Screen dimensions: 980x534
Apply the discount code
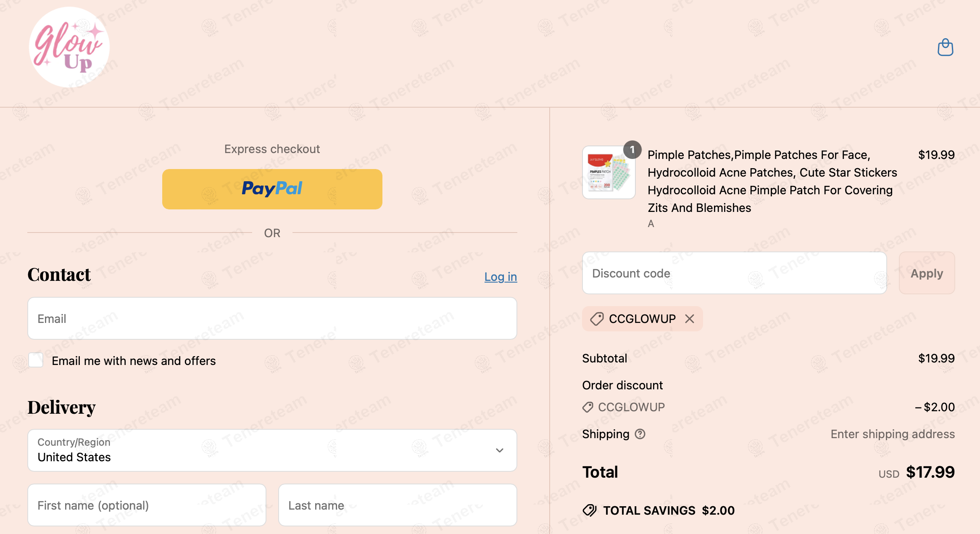tap(927, 273)
